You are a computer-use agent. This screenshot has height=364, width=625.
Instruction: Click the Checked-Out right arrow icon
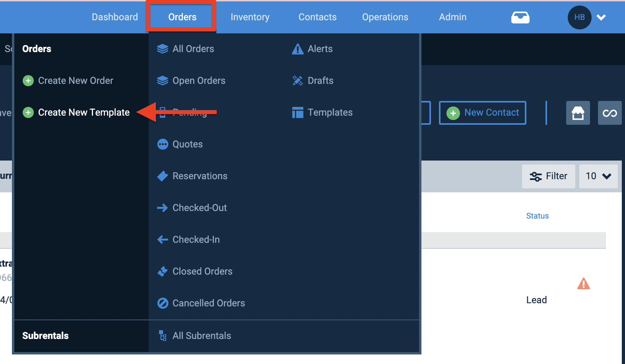coord(163,208)
